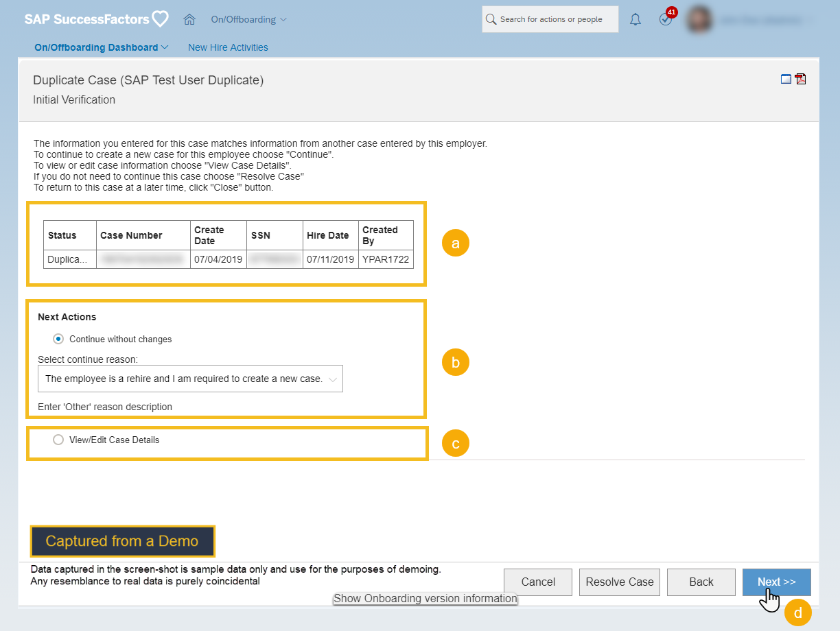Open the New Hire Activities tab
This screenshot has width=840, height=631.
(228, 47)
